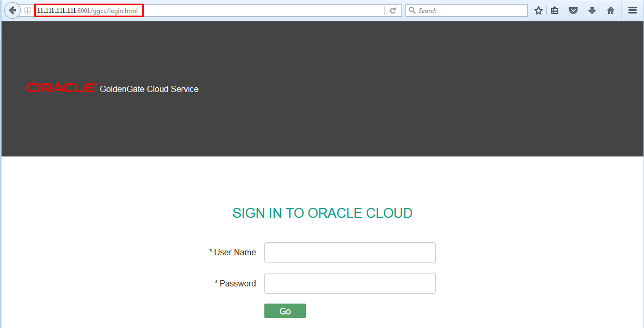Viewport: 644px width, 328px height.
Task: Open the Firefox hamburger menu
Action: tap(632, 10)
